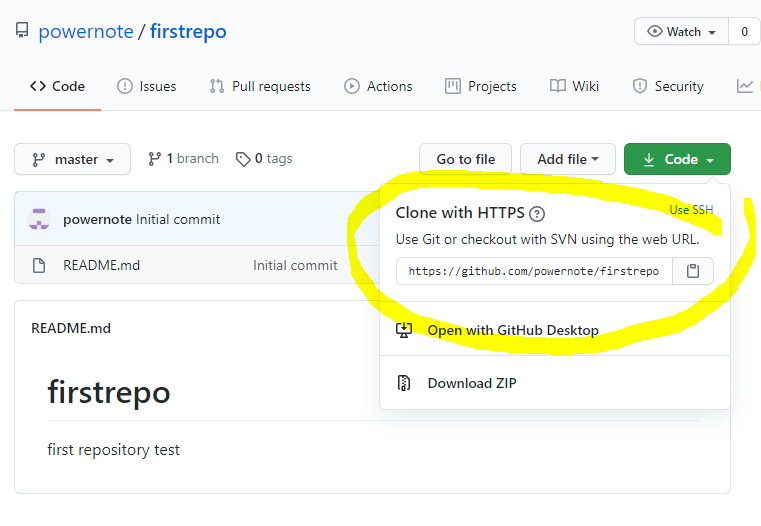Open the Watch dropdown button

coord(681,32)
